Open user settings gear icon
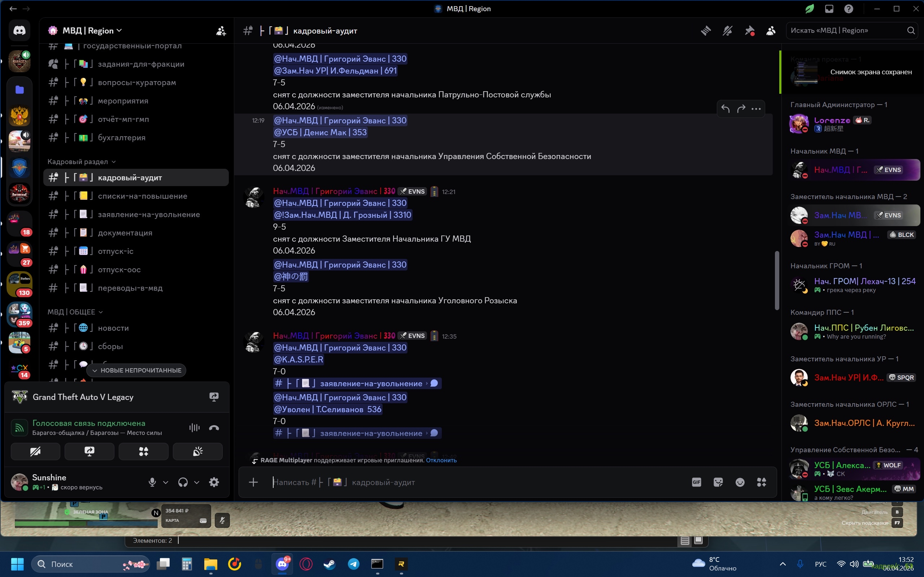The width and height of the screenshot is (924, 577). tap(214, 483)
